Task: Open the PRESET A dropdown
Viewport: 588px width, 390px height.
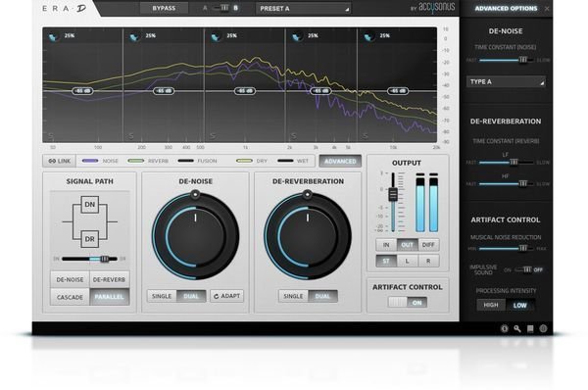Action: click(304, 8)
